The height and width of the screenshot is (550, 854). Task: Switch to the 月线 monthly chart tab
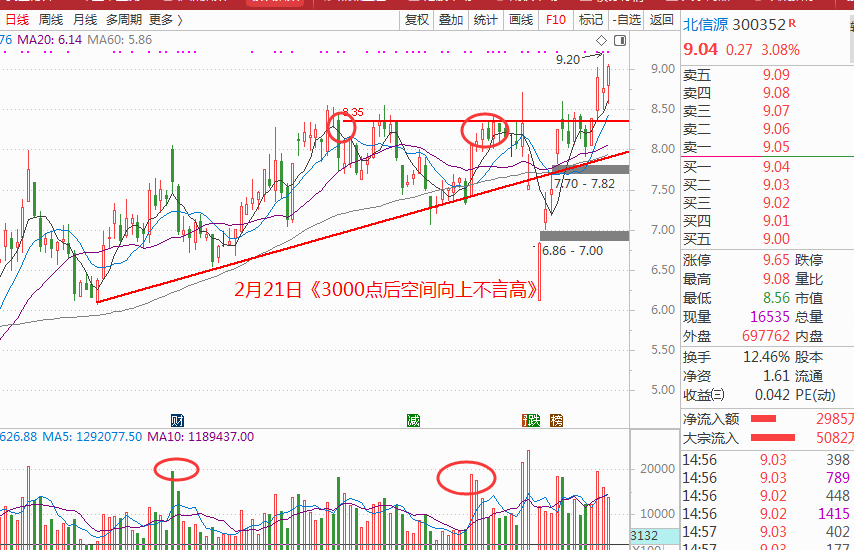pos(84,20)
